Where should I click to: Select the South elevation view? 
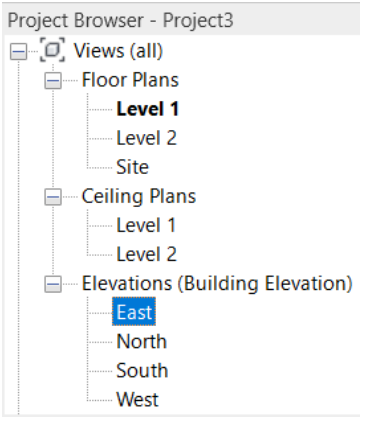point(142,371)
